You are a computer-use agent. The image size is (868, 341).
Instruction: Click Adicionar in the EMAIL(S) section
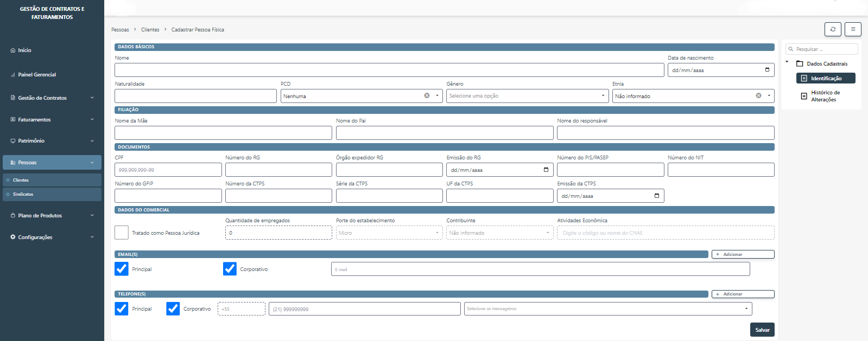(x=743, y=254)
